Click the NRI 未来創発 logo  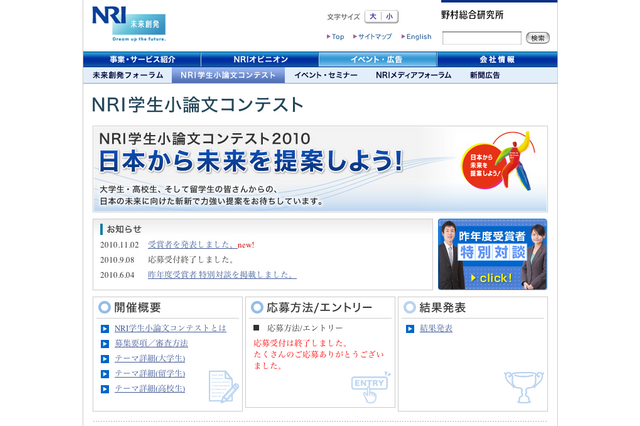tap(129, 24)
